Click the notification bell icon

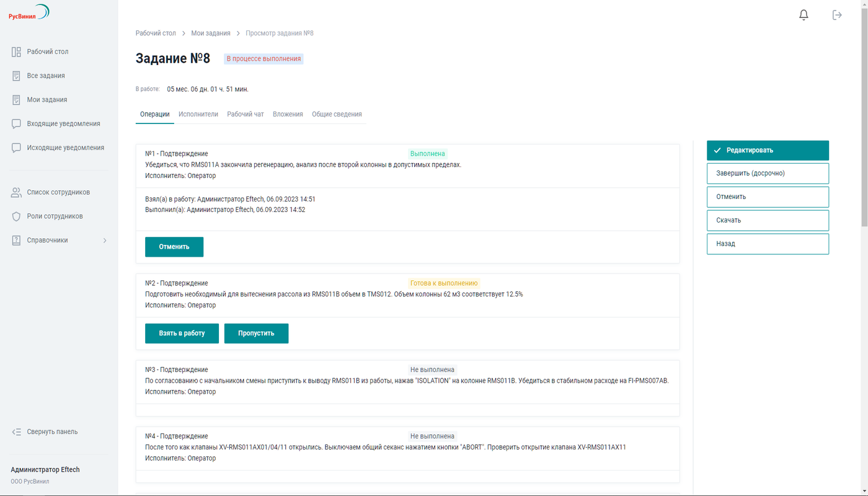pos(804,15)
